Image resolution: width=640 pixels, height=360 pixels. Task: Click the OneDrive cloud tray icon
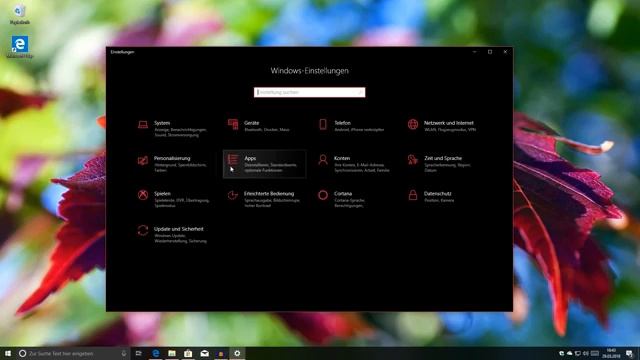570,353
